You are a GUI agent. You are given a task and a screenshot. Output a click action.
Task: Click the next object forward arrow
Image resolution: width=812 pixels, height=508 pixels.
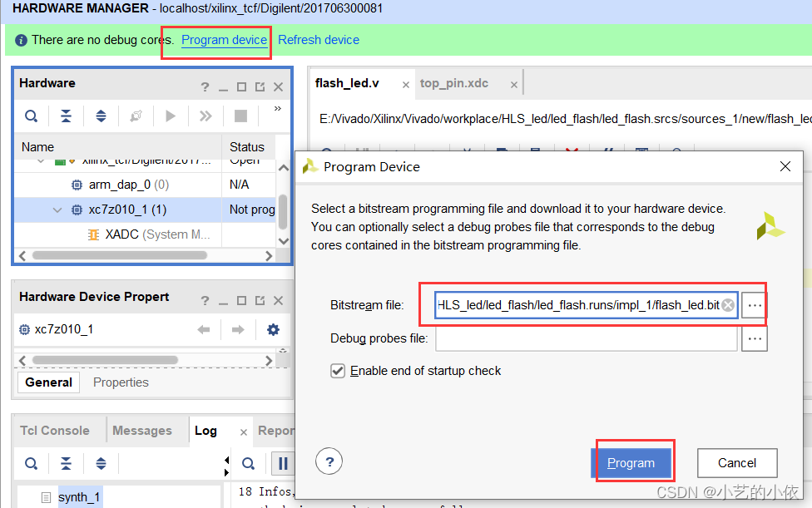tap(238, 329)
